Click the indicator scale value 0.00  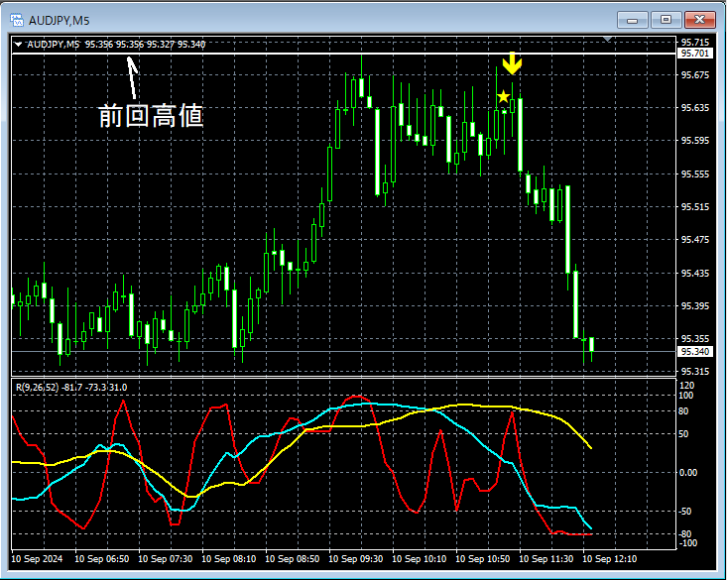(x=688, y=473)
